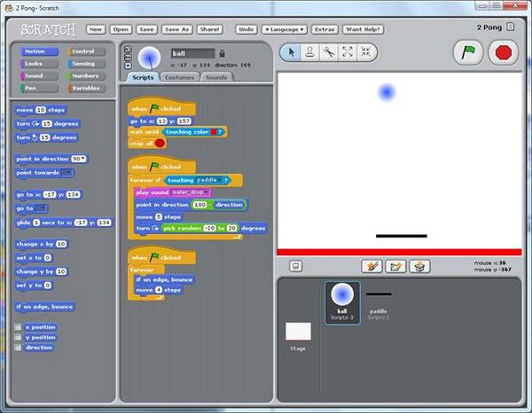
Task: Click the blue ball on the stage
Action: [387, 92]
